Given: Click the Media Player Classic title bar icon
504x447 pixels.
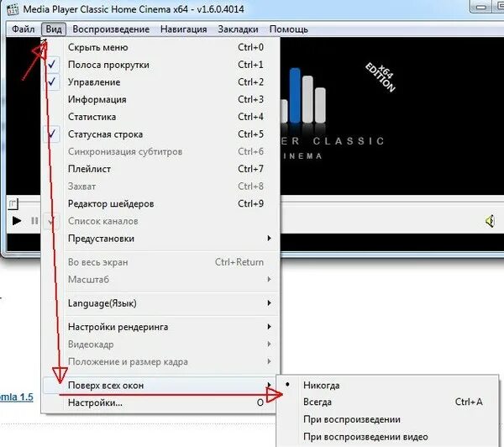Looking at the screenshot, I should [13, 8].
